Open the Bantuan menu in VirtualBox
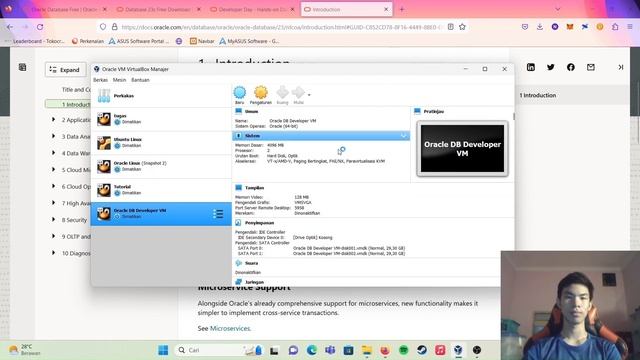 [140, 80]
